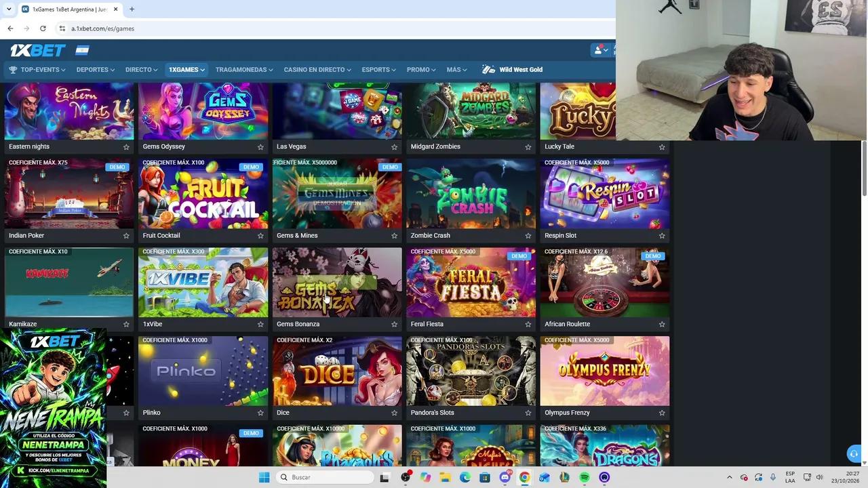
Task: Click the volume speaker tray icon
Action: pyautogui.click(x=819, y=477)
